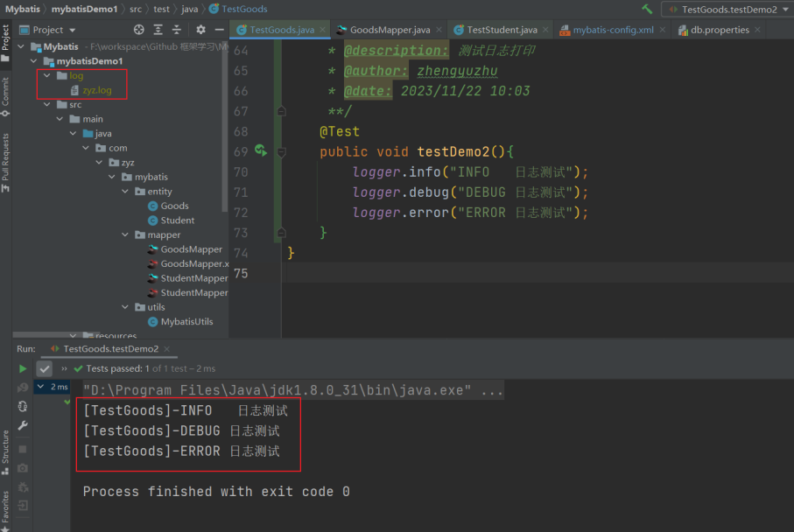Collapse the src folder

tap(47, 104)
